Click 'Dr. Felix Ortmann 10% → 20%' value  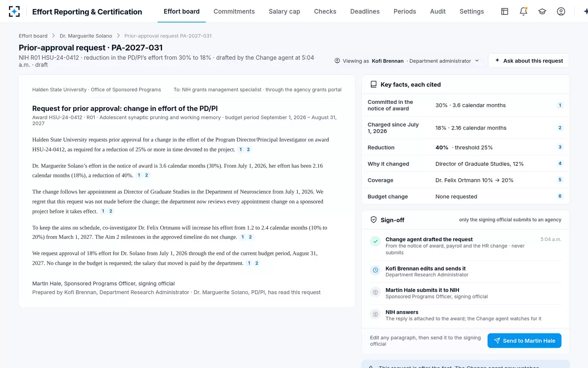474,180
